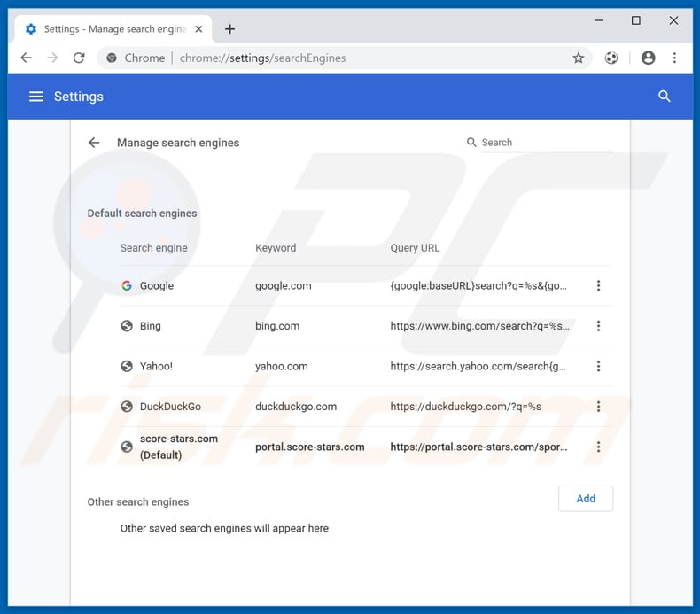Click the score-stars.com (Default) entry name
Viewport: 700px width, 614px height.
pos(179,447)
